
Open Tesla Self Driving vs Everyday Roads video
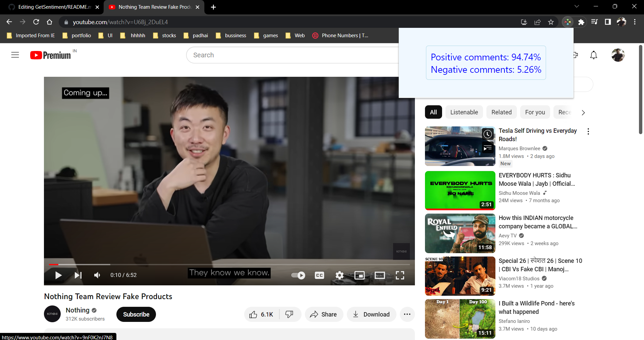tap(538, 135)
